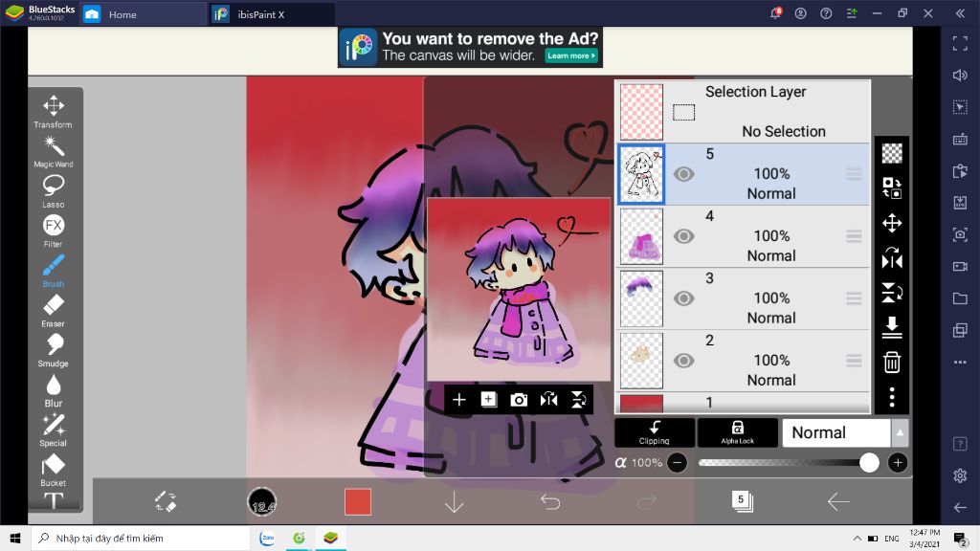Open layers window showing 5
This screenshot has height=551, width=980.
click(x=742, y=501)
